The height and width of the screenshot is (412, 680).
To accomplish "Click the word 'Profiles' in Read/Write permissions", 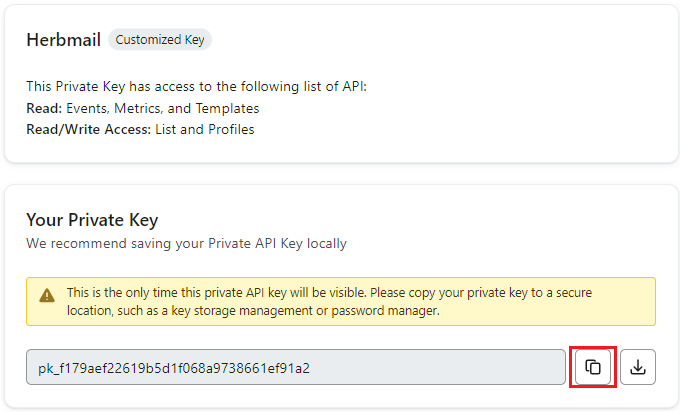I will [231, 130].
